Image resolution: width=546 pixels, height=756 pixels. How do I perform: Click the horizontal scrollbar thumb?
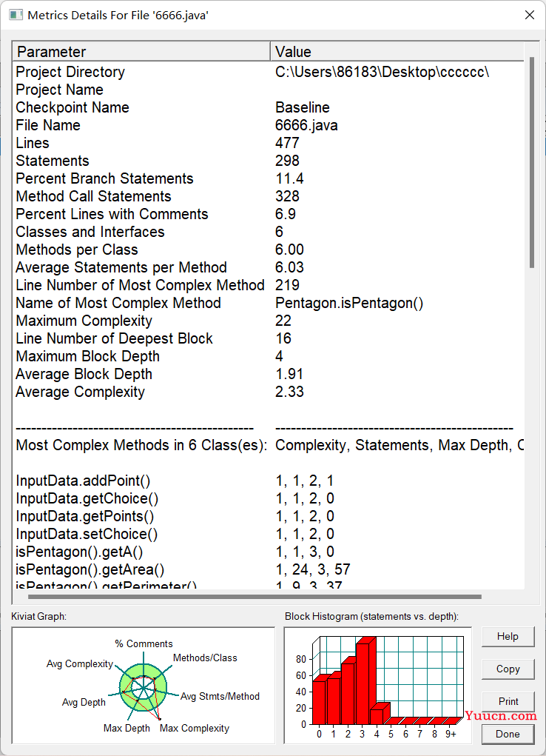255,597
